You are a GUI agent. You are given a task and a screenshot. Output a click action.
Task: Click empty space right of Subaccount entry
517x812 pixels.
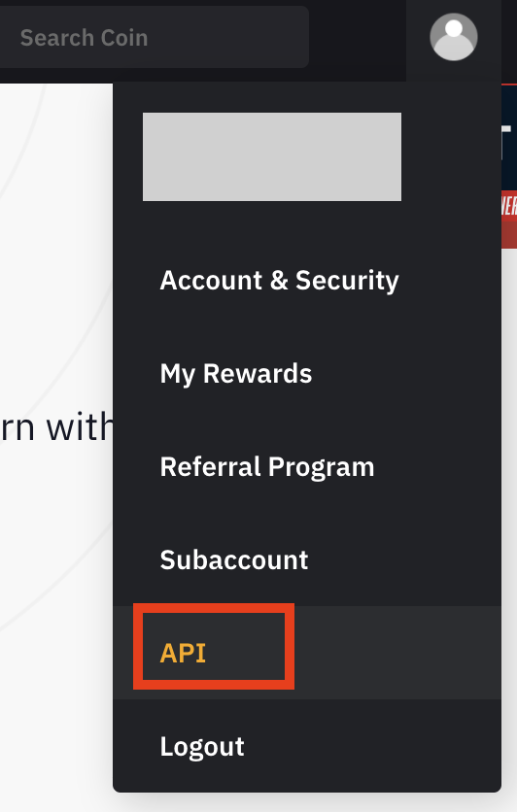[404, 559]
